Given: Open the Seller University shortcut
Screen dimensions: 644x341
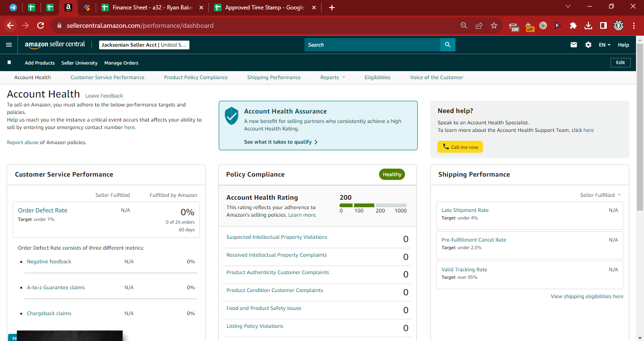Looking at the screenshot, I should coord(80,63).
